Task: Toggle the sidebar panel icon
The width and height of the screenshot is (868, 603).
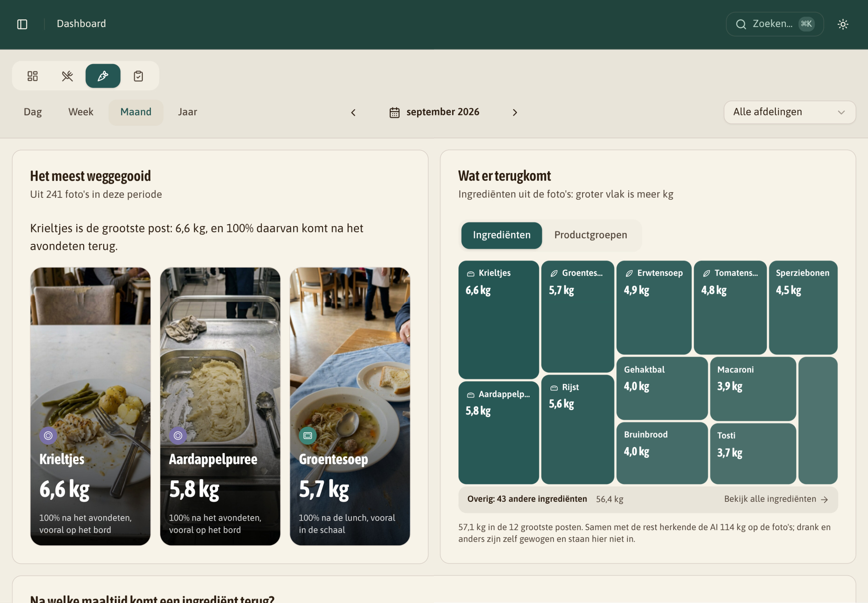Action: [x=22, y=24]
